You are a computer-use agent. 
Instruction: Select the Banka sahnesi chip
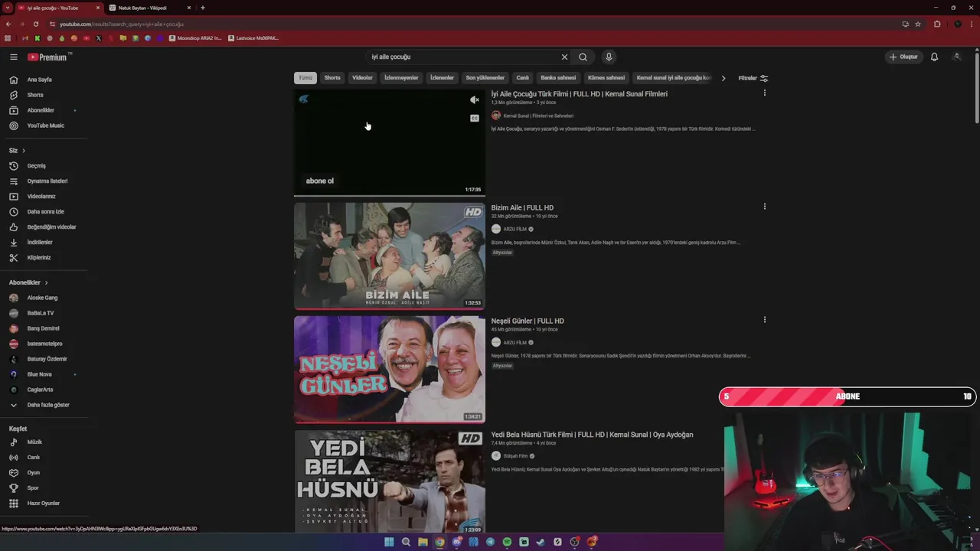click(x=558, y=78)
